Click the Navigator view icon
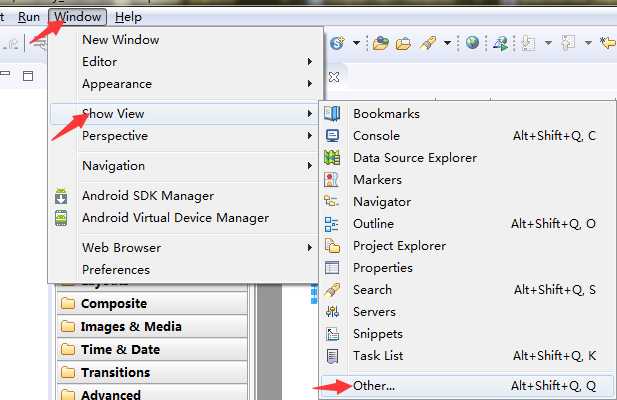617x400 pixels. 331,201
